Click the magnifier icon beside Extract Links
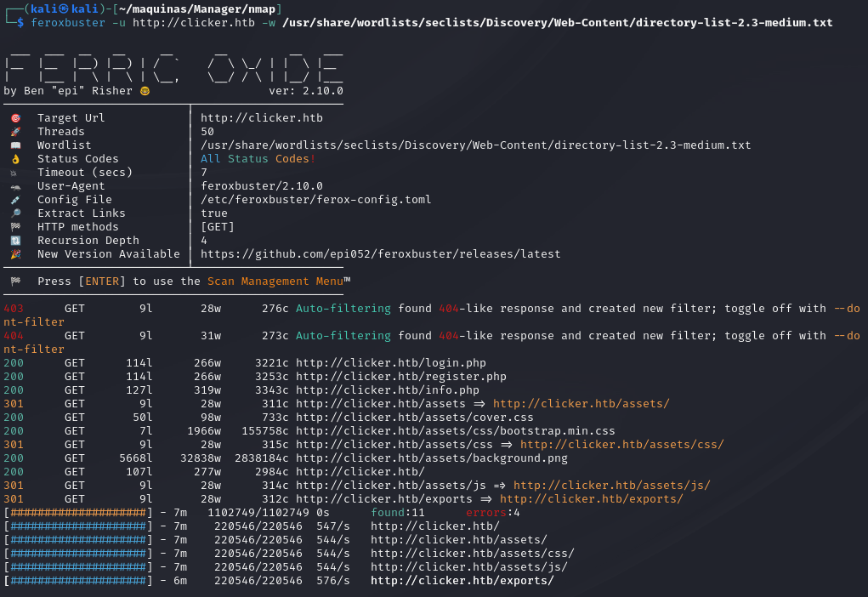 coord(15,213)
